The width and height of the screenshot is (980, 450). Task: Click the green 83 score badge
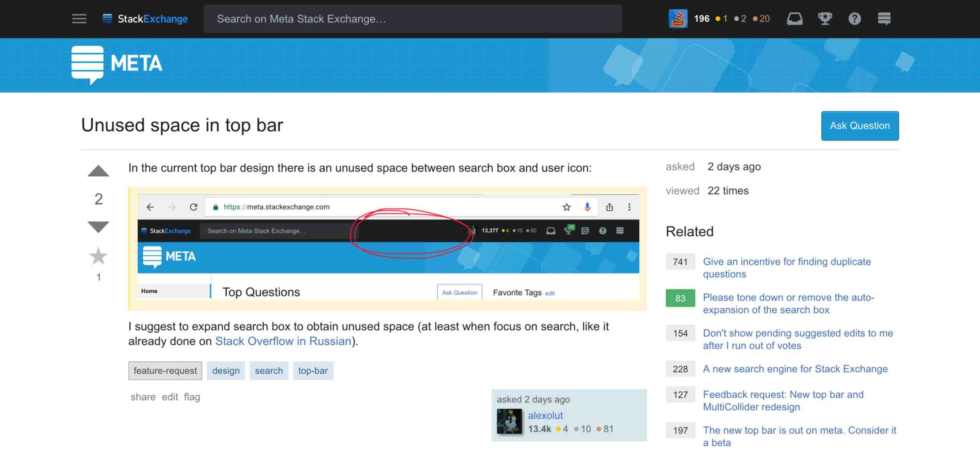point(680,298)
